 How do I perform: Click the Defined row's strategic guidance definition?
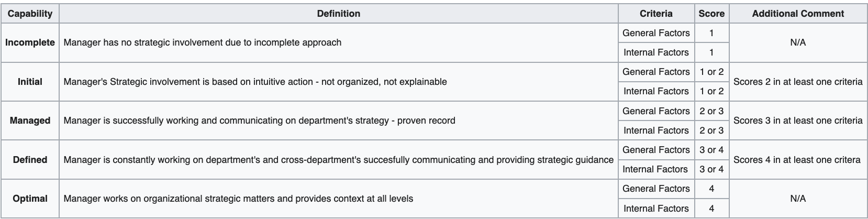pos(338,160)
